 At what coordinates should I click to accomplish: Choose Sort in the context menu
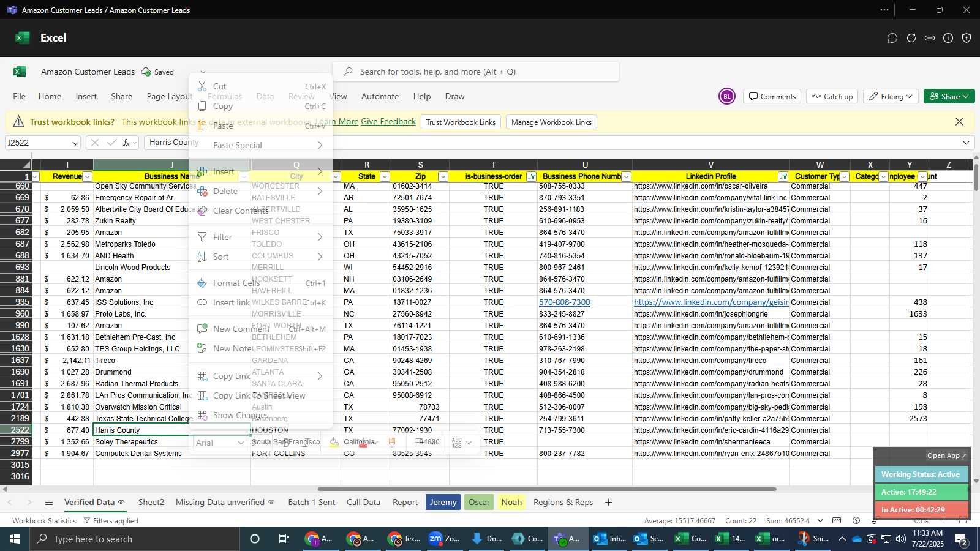[261, 257]
